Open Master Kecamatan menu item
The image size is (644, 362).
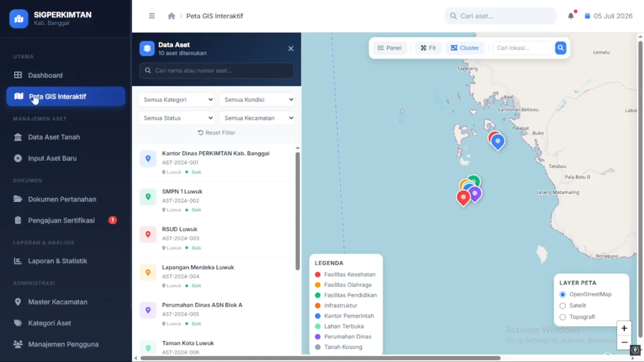[66, 302]
